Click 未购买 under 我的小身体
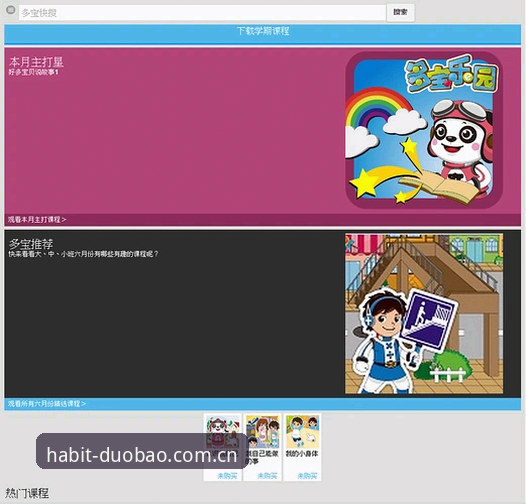 click(x=307, y=475)
